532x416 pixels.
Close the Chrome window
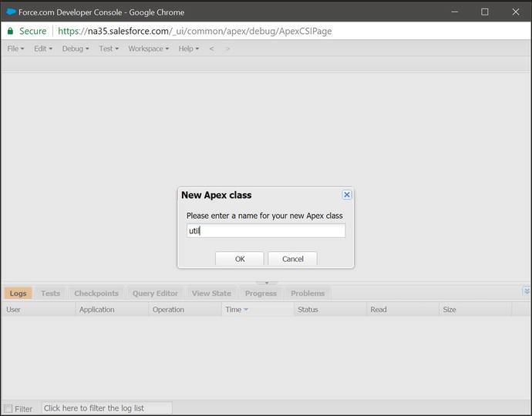click(x=516, y=12)
